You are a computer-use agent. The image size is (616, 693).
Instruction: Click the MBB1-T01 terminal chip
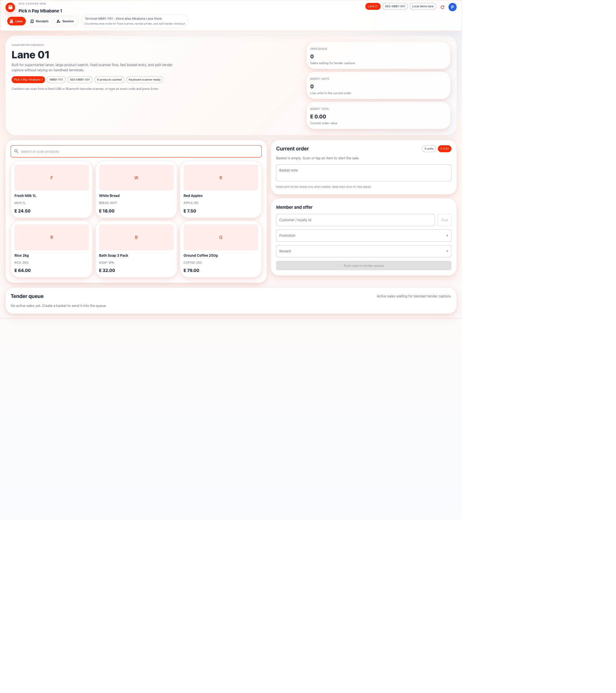pyautogui.click(x=56, y=80)
